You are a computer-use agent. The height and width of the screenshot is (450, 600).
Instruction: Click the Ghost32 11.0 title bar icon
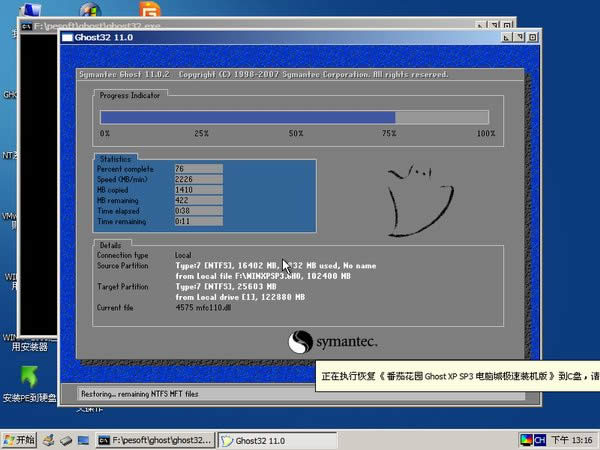(68, 38)
